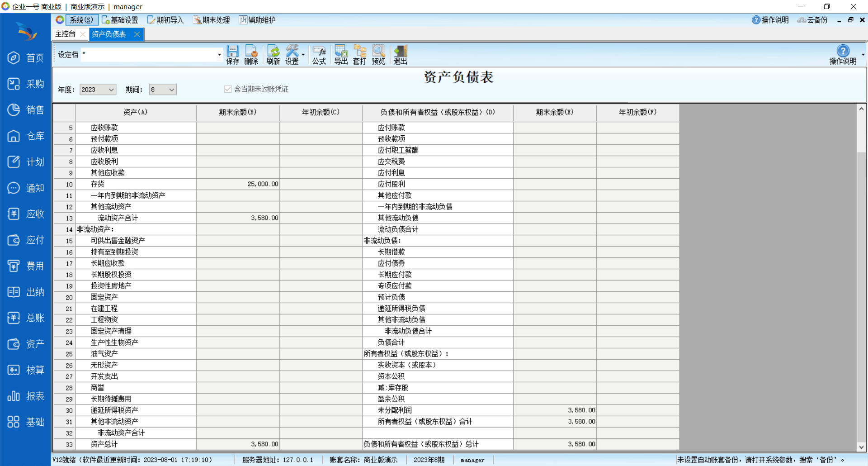Open the 设定档 profile dropdown

pos(219,55)
